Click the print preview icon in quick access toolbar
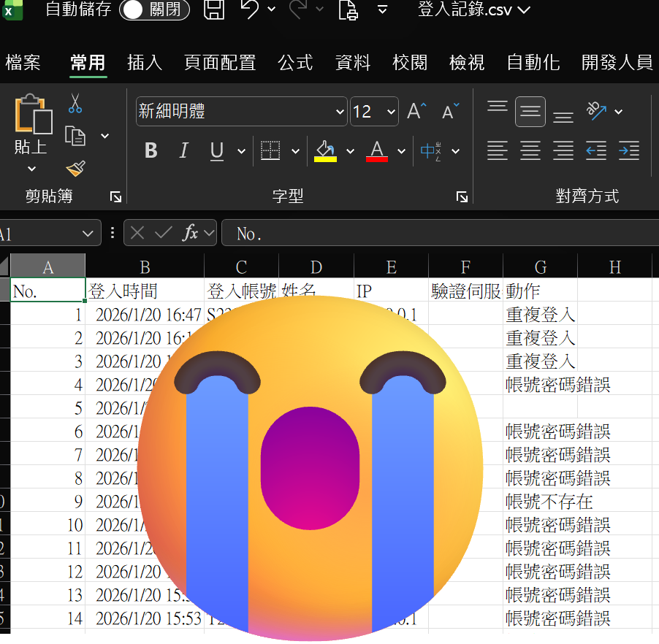This screenshot has height=644, width=659. coord(348,9)
